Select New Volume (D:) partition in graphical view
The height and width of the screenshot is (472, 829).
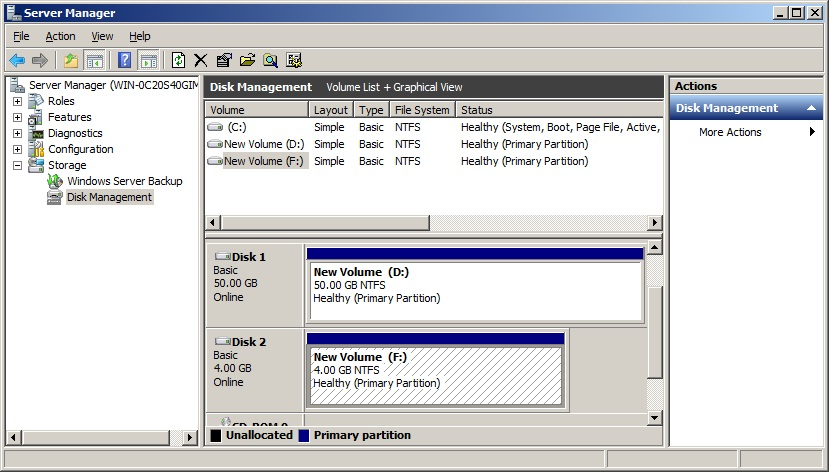475,285
